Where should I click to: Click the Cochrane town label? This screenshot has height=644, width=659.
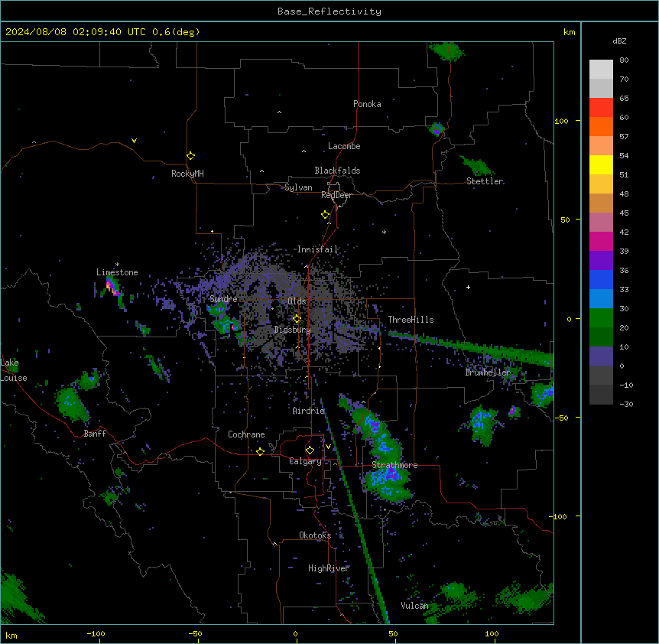246,434
